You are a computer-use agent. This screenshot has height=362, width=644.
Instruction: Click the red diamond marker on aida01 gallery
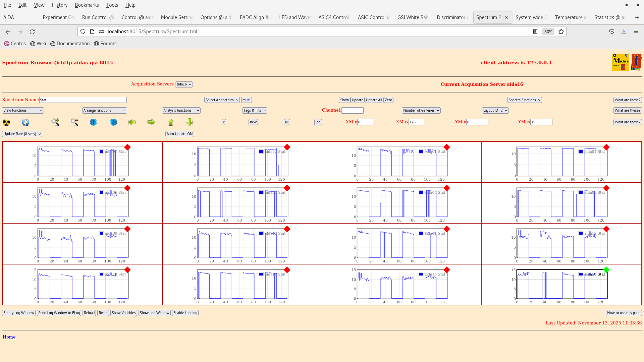[127, 147]
